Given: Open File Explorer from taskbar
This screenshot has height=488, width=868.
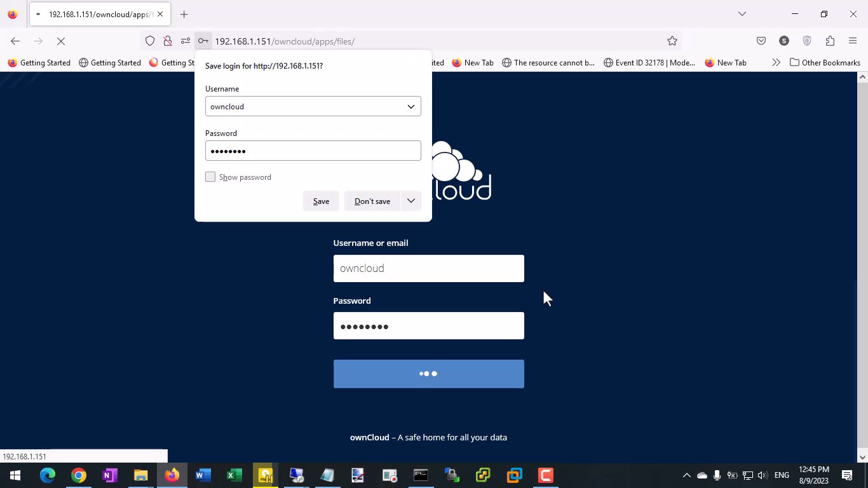Looking at the screenshot, I should [x=141, y=475].
